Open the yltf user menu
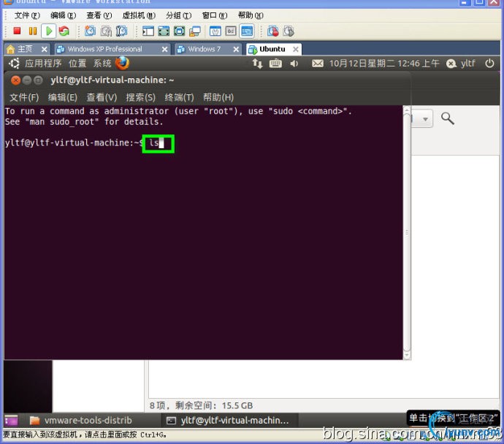The image size is (504, 444). 461,64
